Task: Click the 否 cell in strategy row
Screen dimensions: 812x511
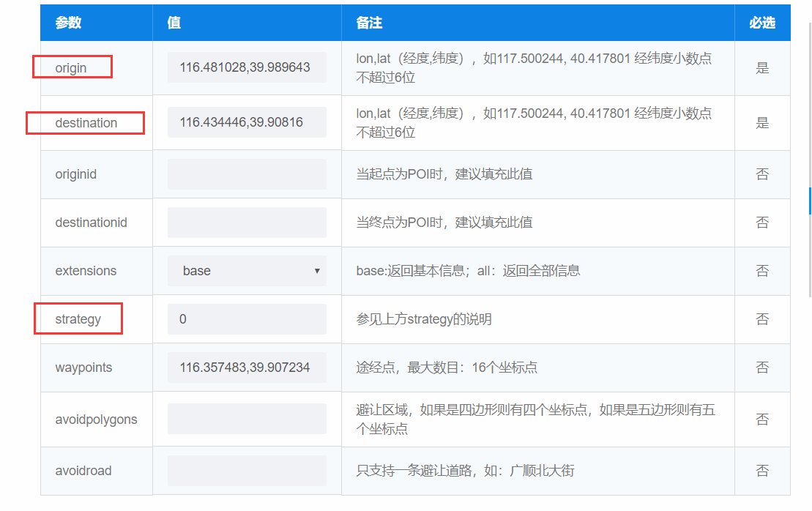Action: point(762,319)
